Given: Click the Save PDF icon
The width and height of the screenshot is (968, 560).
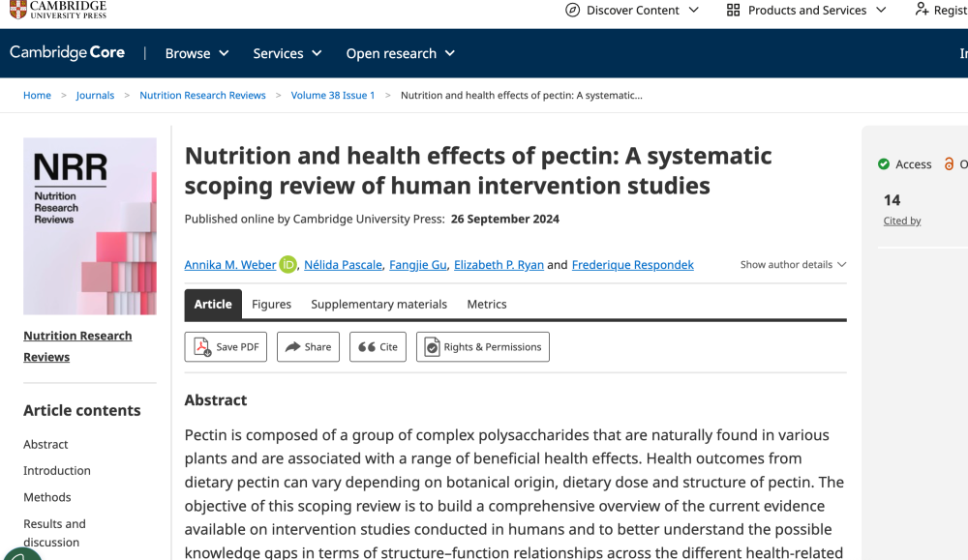Looking at the screenshot, I should pos(202,346).
